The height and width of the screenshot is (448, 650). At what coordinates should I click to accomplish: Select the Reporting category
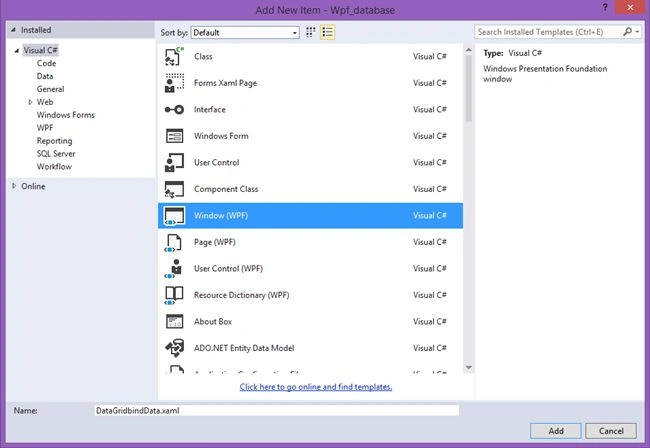click(54, 141)
